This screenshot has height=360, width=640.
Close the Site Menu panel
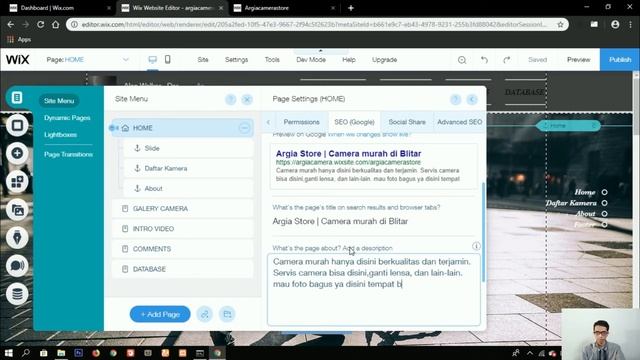click(x=247, y=99)
